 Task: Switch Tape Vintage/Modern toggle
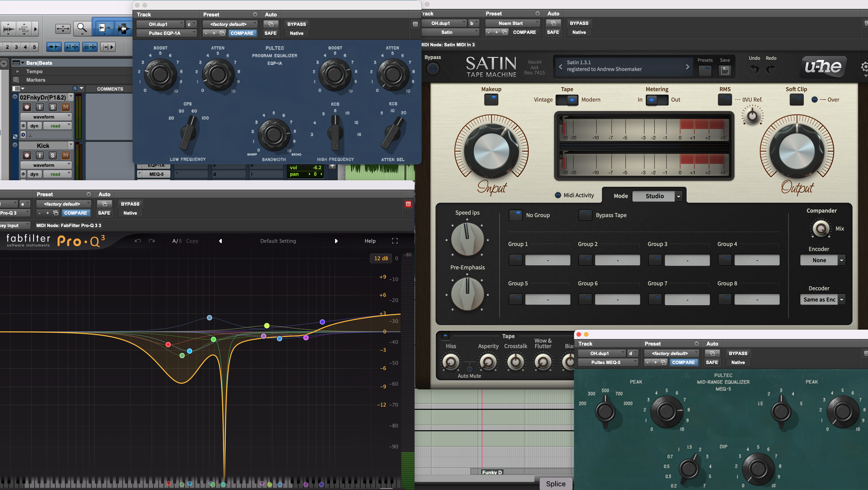(x=567, y=100)
